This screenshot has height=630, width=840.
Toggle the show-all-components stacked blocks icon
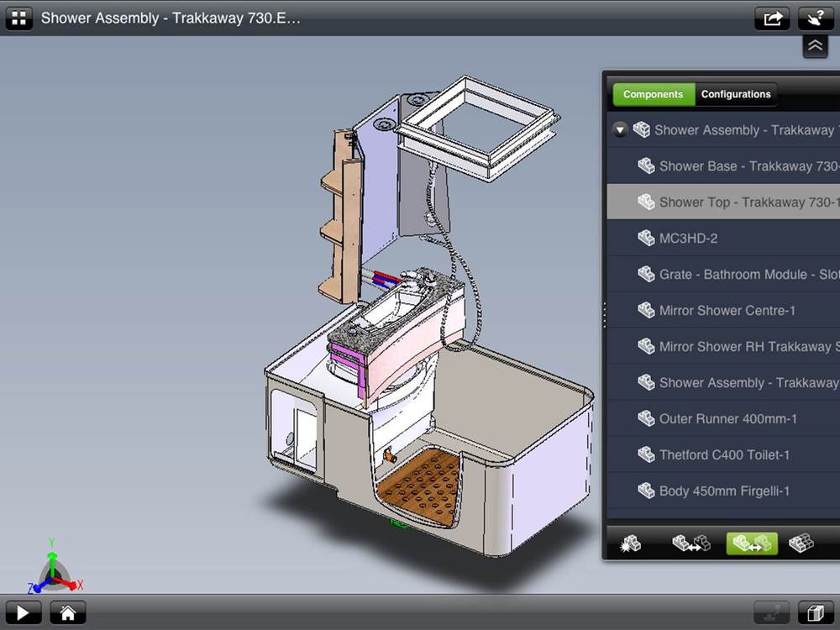tap(801, 543)
